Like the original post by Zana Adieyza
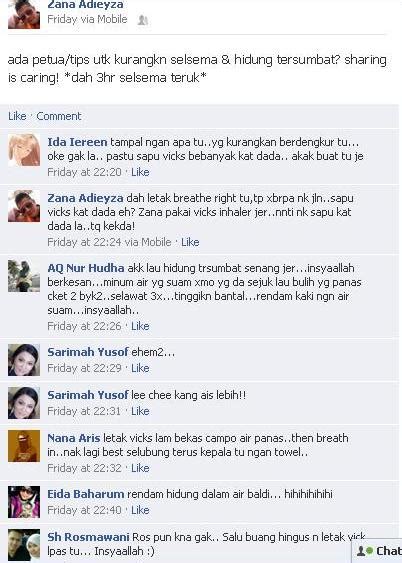 [17, 116]
